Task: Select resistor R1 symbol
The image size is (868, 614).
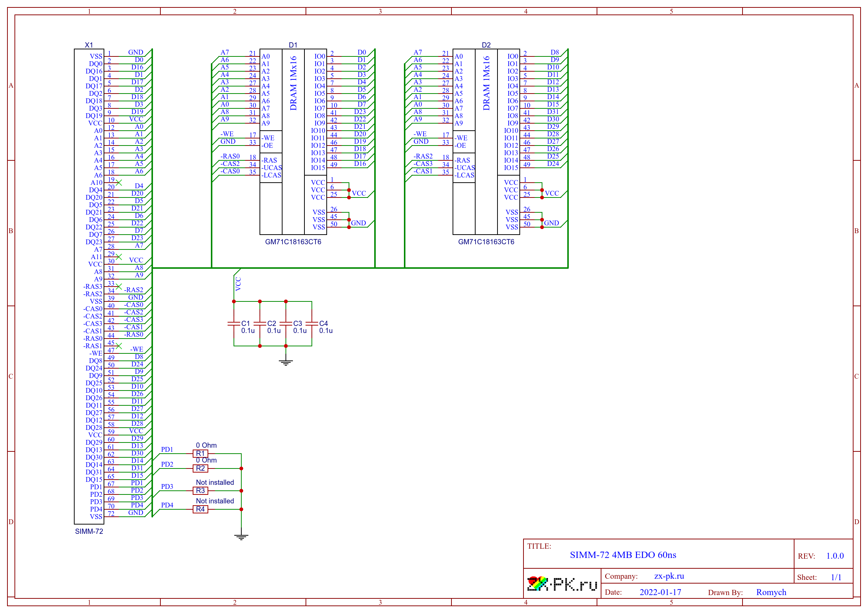Action: click(x=200, y=454)
